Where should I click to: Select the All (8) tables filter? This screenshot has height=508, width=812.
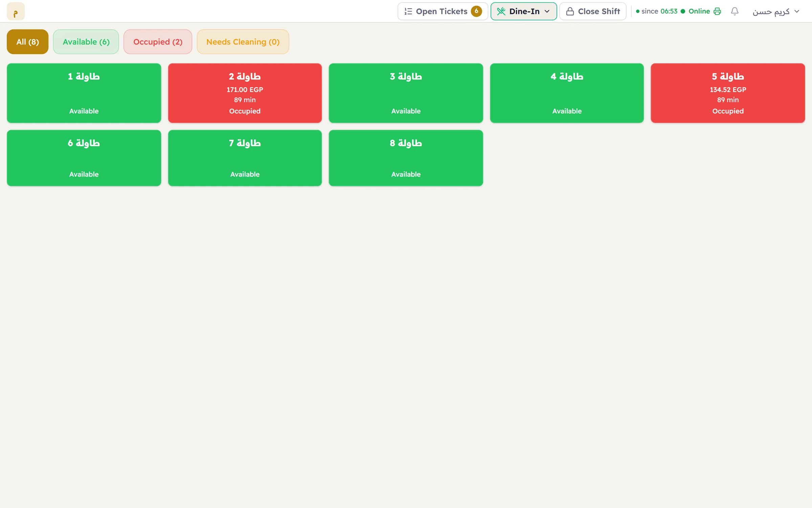pyautogui.click(x=27, y=42)
